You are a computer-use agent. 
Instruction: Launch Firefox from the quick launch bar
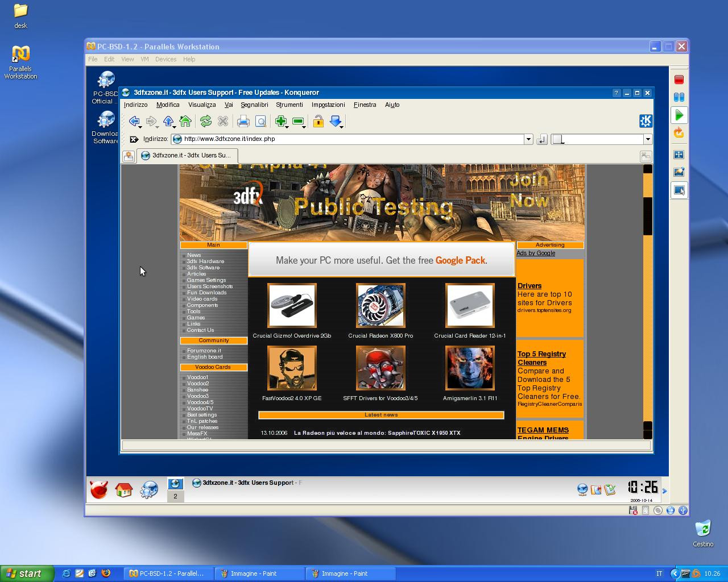click(105, 573)
